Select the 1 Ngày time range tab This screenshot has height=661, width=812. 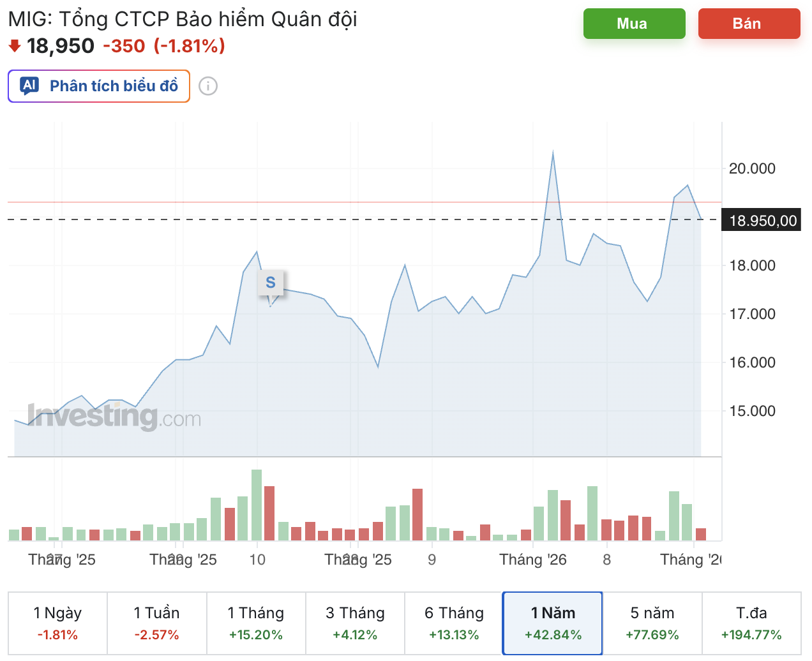pyautogui.click(x=57, y=623)
